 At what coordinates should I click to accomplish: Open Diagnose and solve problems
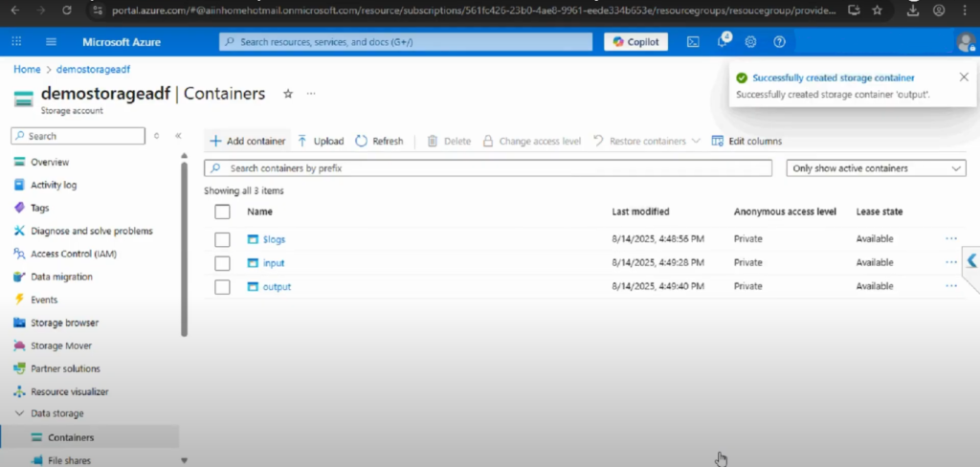(92, 231)
